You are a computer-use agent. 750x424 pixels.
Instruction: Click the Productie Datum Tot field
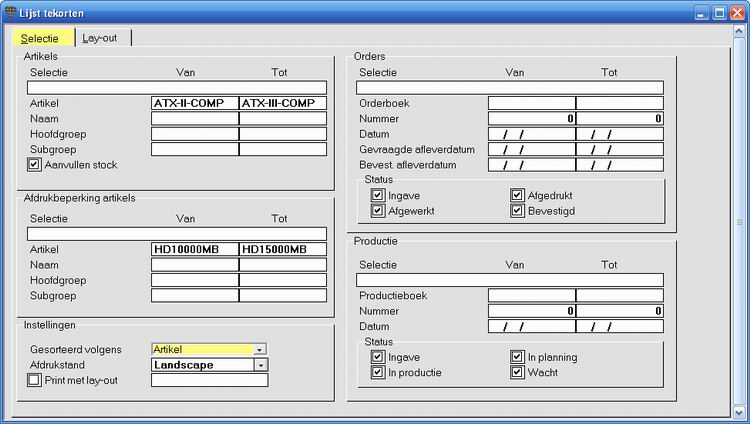tap(620, 326)
